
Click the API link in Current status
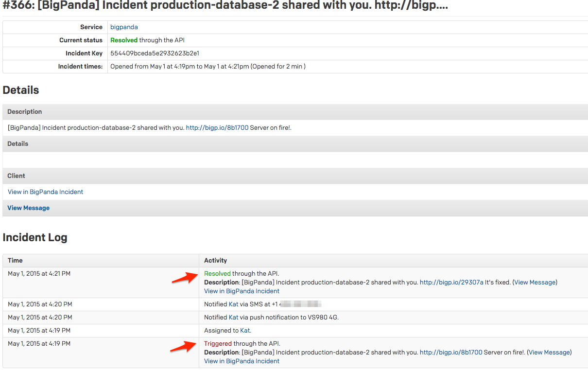click(x=180, y=40)
